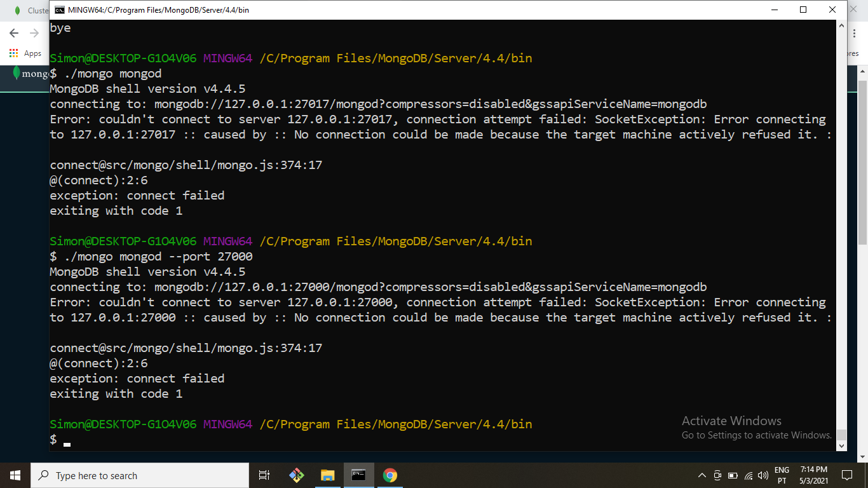
Task: Go forward in the Chrome window
Action: click(x=34, y=33)
